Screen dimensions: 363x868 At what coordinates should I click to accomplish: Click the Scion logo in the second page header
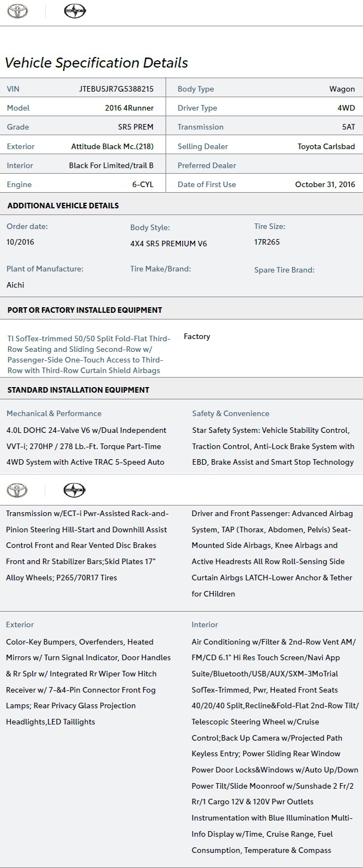click(x=74, y=490)
